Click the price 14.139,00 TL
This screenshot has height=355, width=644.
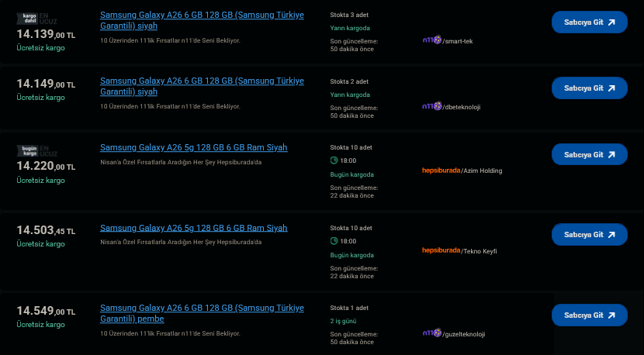pos(46,34)
